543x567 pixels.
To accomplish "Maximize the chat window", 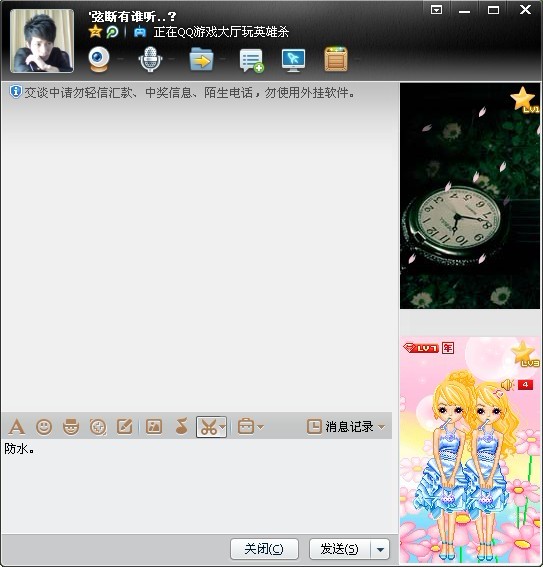I will tap(493, 10).
